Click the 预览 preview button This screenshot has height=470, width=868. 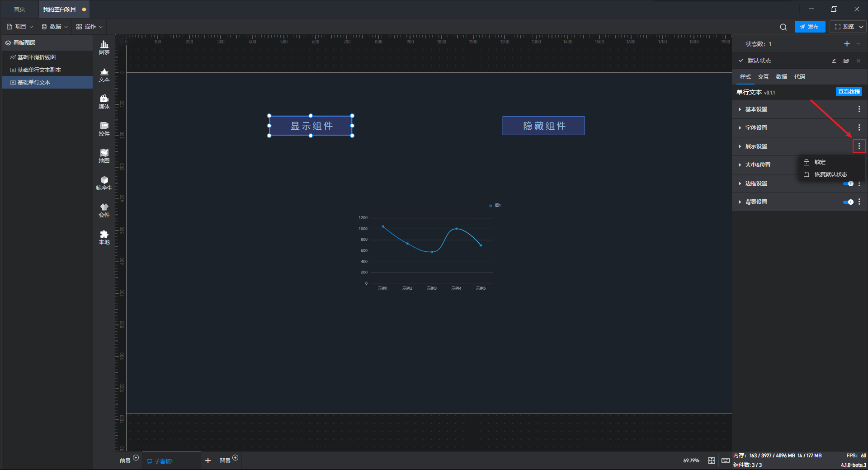(844, 27)
